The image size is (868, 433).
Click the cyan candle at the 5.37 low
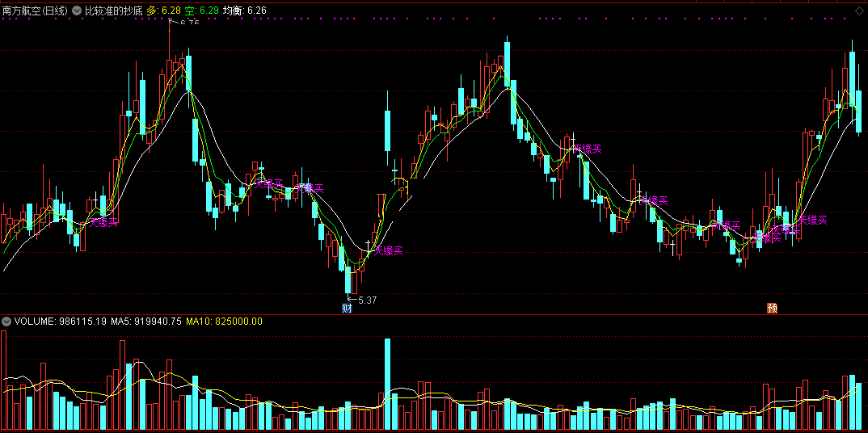(x=348, y=280)
